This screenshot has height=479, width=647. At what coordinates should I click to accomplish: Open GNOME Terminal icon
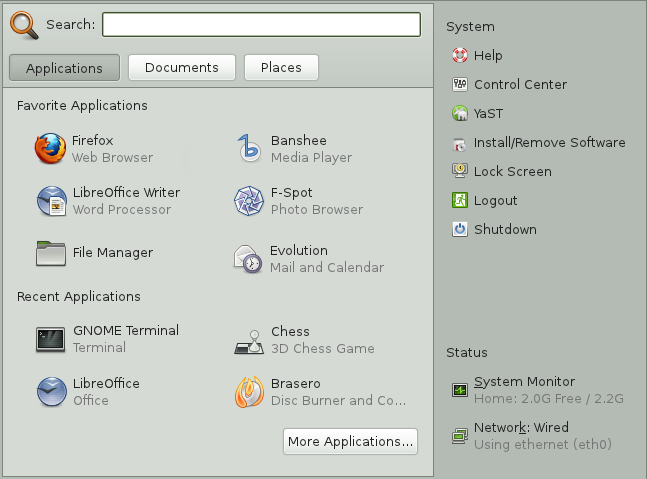(x=50, y=340)
